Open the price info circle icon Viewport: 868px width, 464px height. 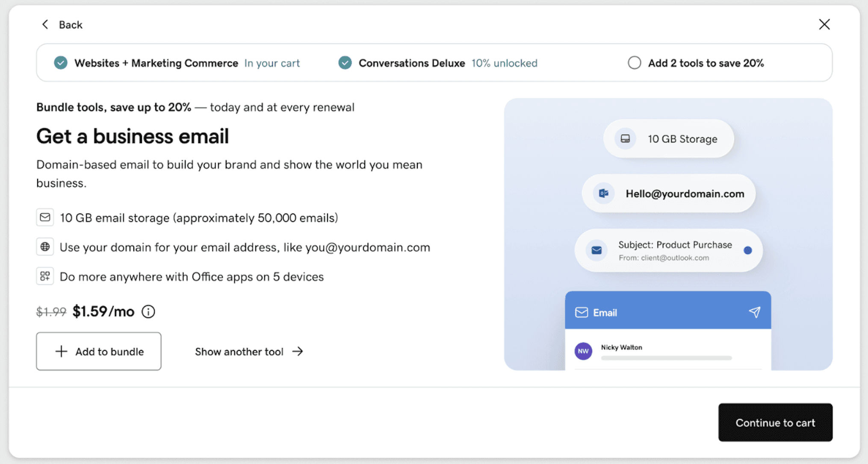pyautogui.click(x=148, y=311)
